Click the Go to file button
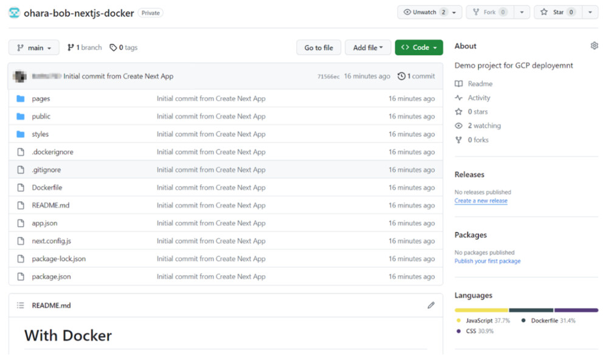Image resolution: width=608 pixels, height=364 pixels. click(x=319, y=47)
